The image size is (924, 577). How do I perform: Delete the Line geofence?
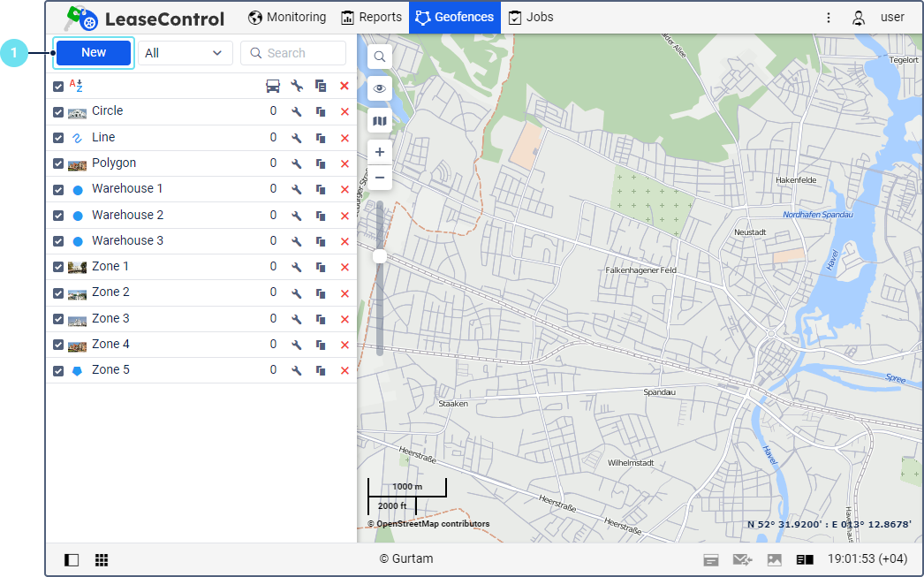345,138
